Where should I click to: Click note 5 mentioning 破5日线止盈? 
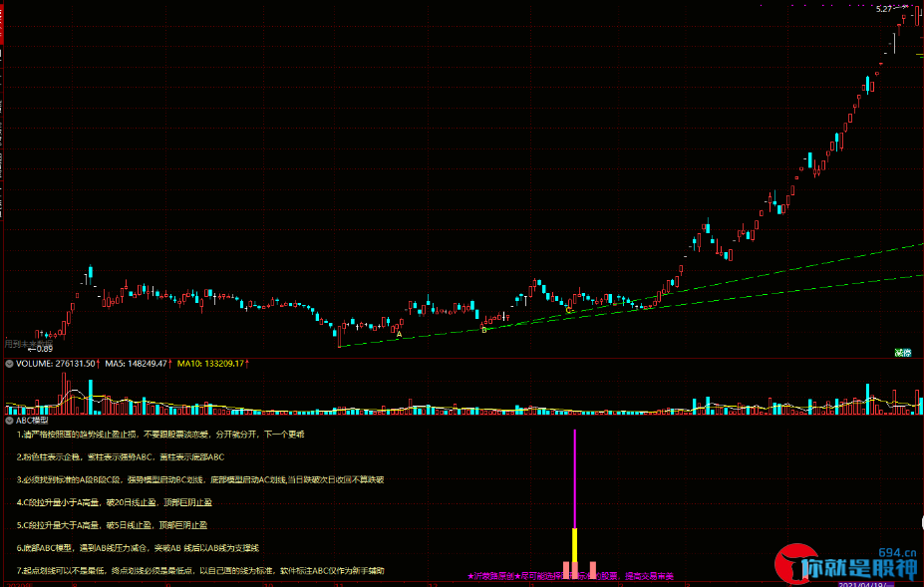click(x=112, y=525)
